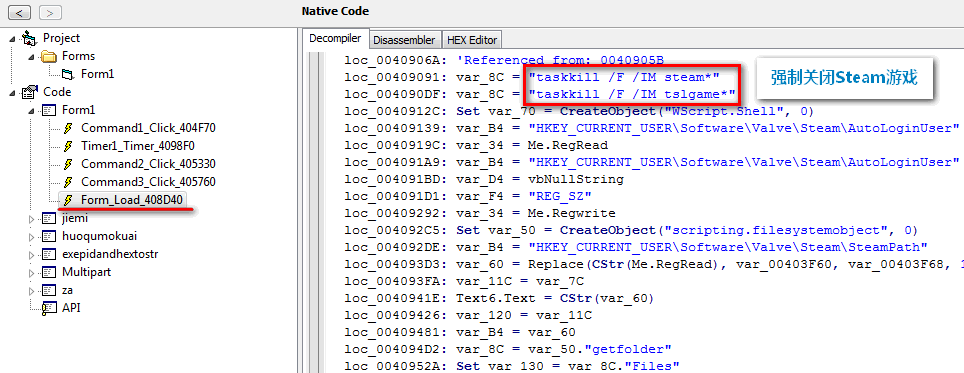Select the jiemi module label

pyautogui.click(x=75, y=218)
